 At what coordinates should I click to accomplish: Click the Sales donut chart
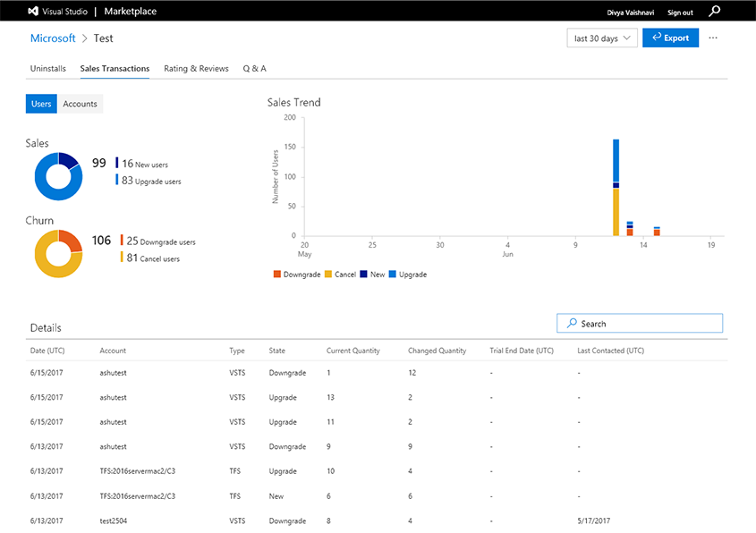(x=57, y=176)
